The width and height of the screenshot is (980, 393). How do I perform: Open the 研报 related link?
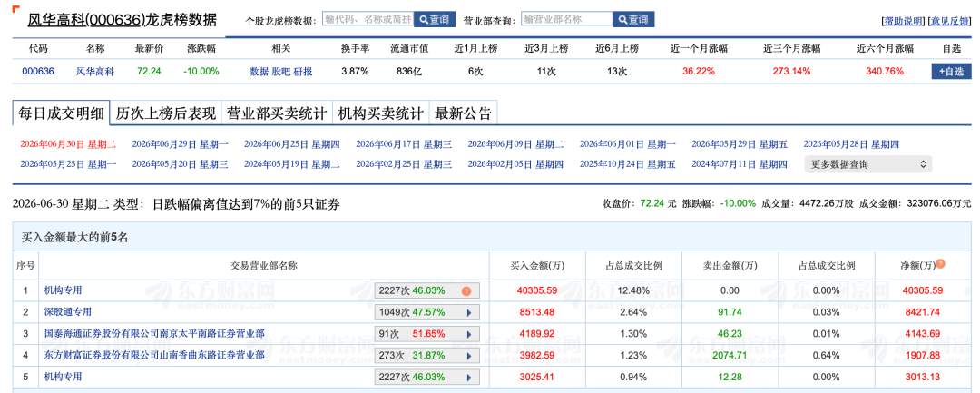coord(303,71)
